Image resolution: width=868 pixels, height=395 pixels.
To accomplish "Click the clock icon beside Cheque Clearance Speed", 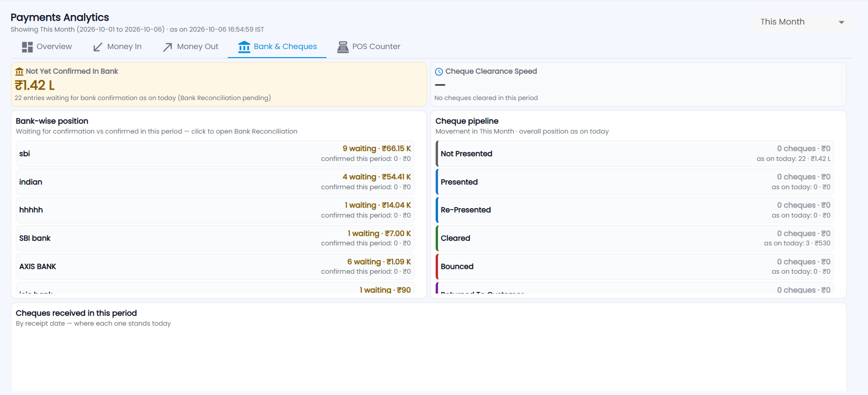I will (x=439, y=72).
